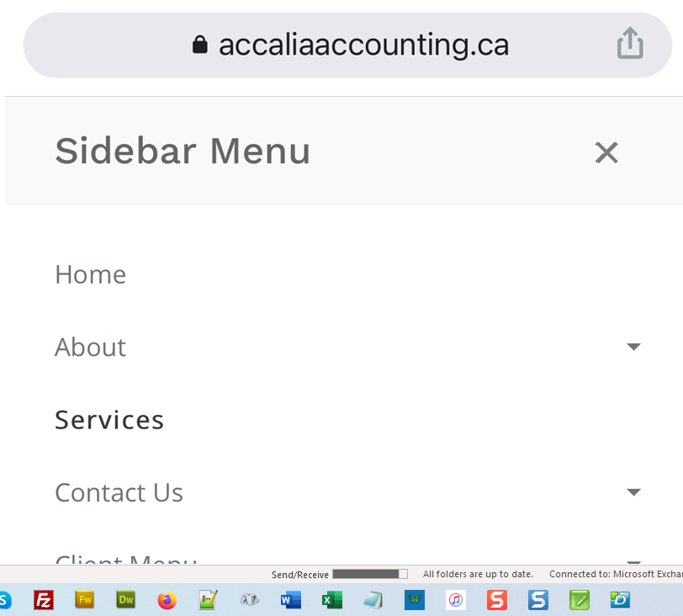Open the Home menu item
This screenshot has width=683, height=616.
tap(90, 274)
